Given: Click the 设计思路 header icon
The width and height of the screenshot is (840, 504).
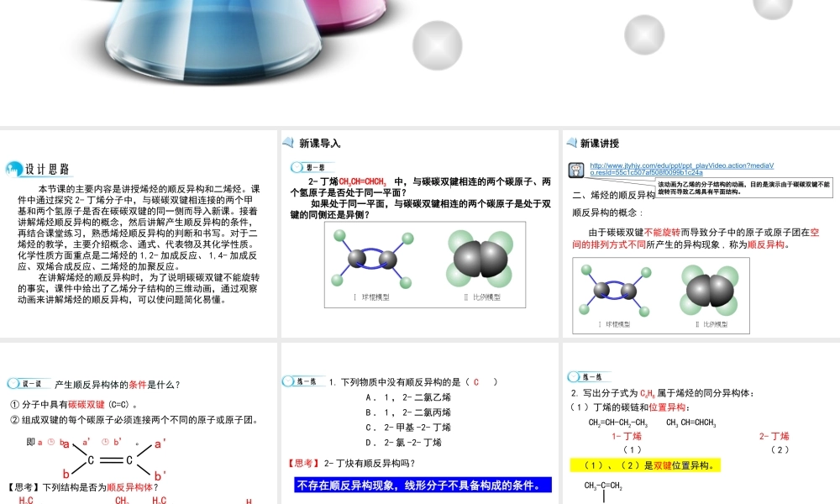Looking at the screenshot, I should pyautogui.click(x=13, y=169).
